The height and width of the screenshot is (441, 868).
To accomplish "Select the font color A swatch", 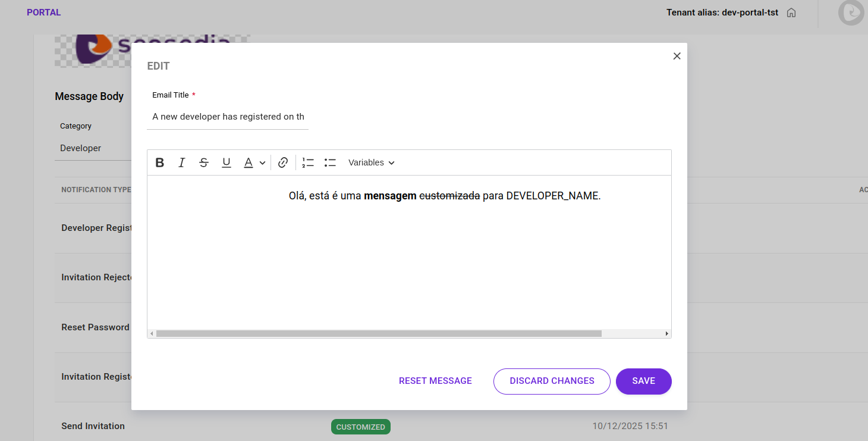I will pos(249,162).
